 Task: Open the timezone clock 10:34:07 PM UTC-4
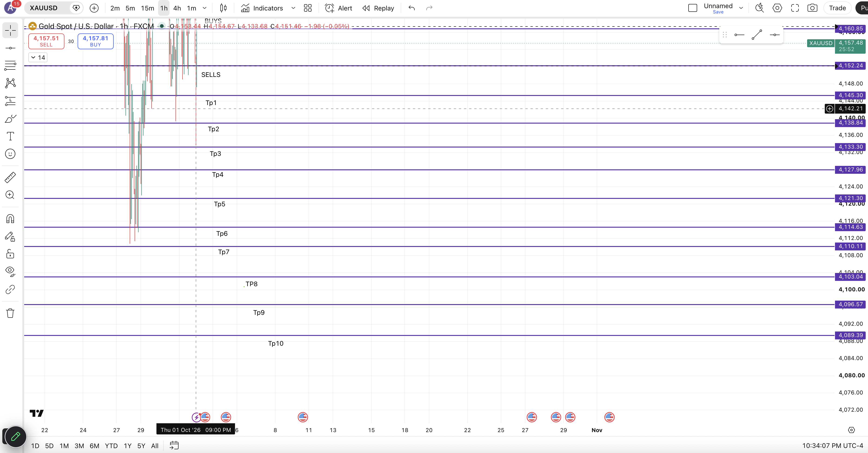(x=832, y=446)
